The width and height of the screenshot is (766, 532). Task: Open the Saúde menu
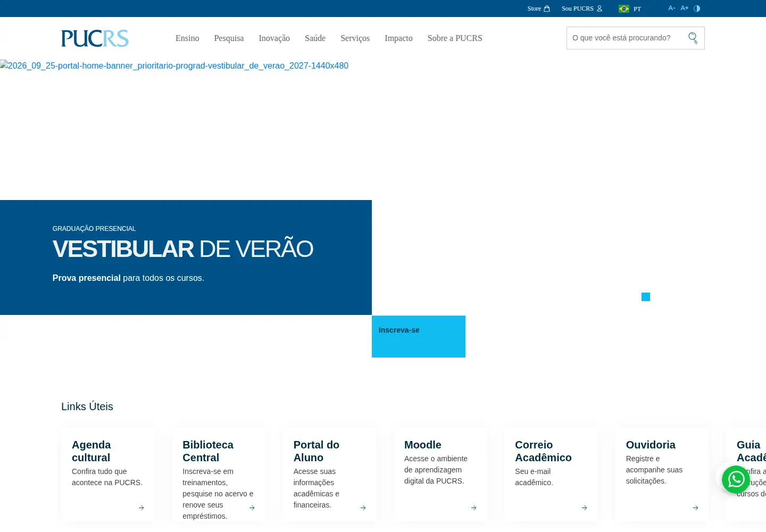(315, 38)
